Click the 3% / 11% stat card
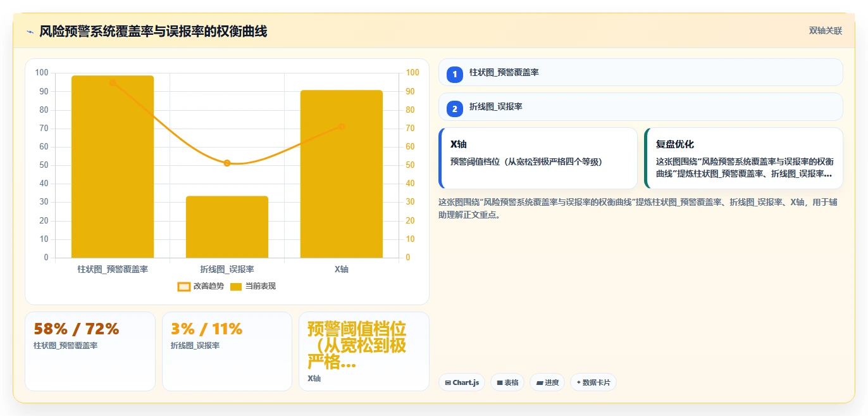Image resolution: width=868 pixels, height=416 pixels. [x=227, y=351]
